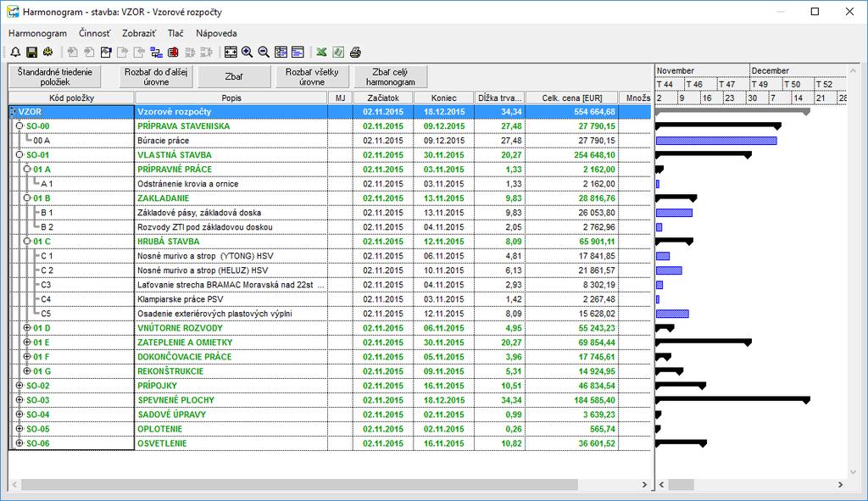Collapse the 01 C node
This screenshot has width=868, height=501.
[x=26, y=242]
